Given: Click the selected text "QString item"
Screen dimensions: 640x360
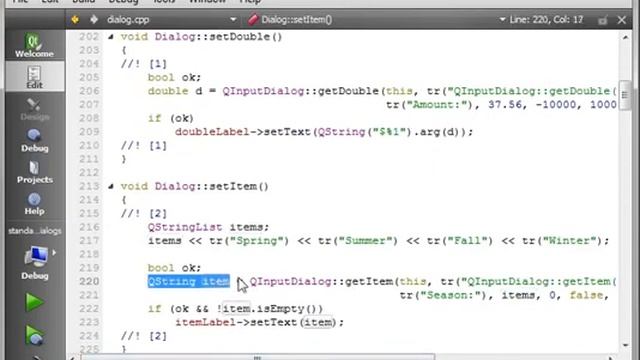Looking at the screenshot, I should [189, 282].
